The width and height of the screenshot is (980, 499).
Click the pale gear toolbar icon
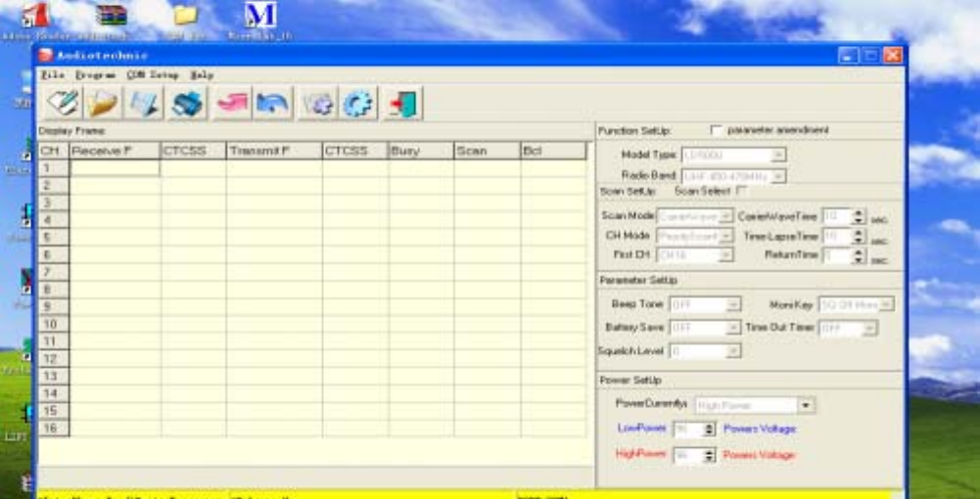click(x=318, y=103)
